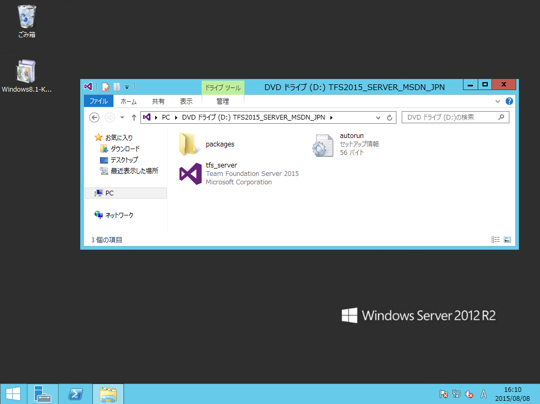Expand the breadcrumb arrow after PC
The height and width of the screenshot is (404, 540).
(176, 117)
